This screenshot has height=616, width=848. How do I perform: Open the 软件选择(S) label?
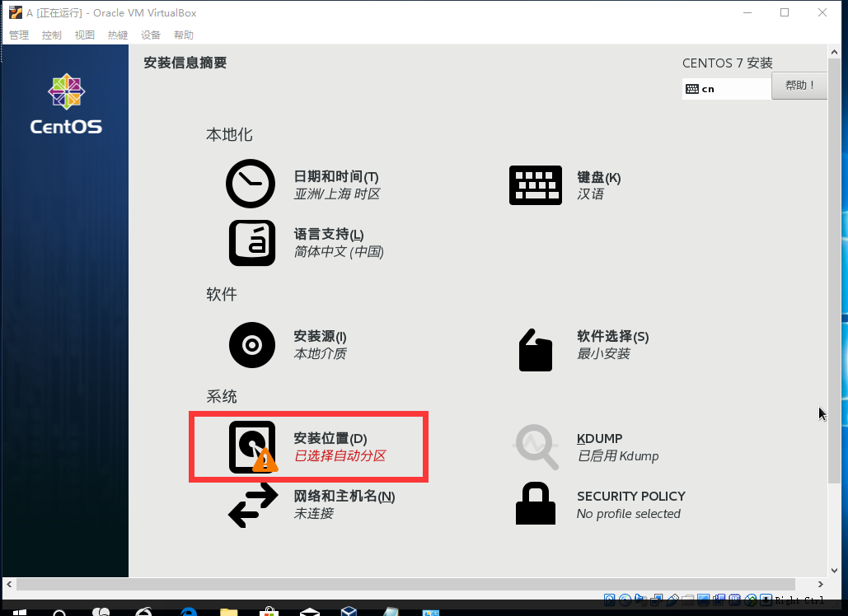point(613,336)
